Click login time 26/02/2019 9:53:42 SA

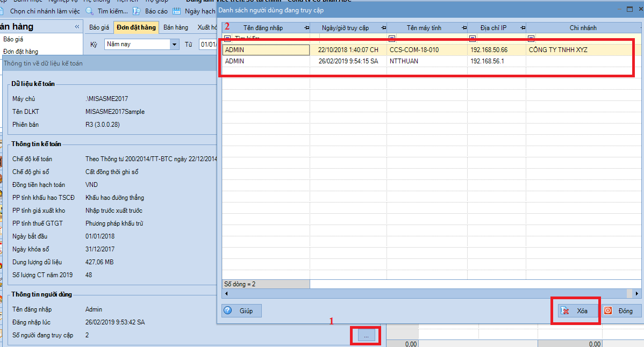[115, 322]
